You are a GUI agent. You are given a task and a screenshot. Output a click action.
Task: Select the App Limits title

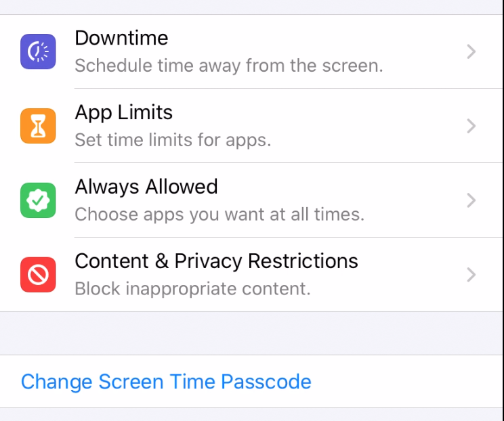(123, 112)
